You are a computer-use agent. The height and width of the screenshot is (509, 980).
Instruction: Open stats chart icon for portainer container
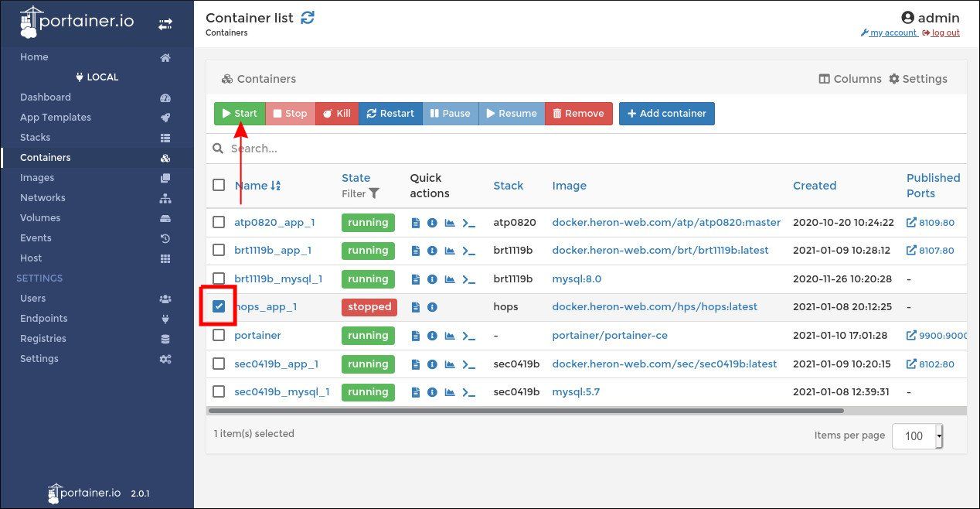[x=450, y=336]
